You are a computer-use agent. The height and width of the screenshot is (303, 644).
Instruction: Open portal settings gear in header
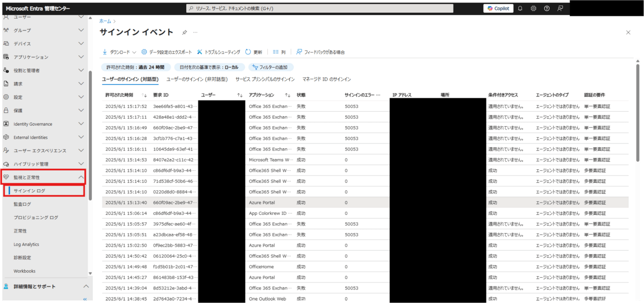pyautogui.click(x=533, y=8)
